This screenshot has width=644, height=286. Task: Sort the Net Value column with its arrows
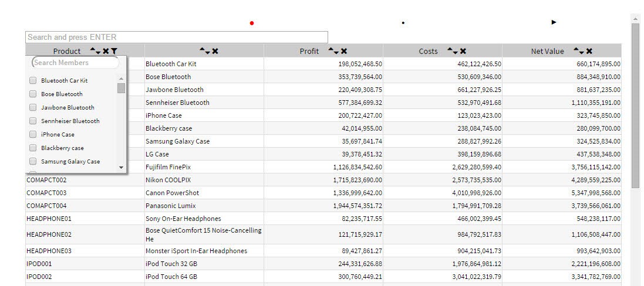[579, 52]
